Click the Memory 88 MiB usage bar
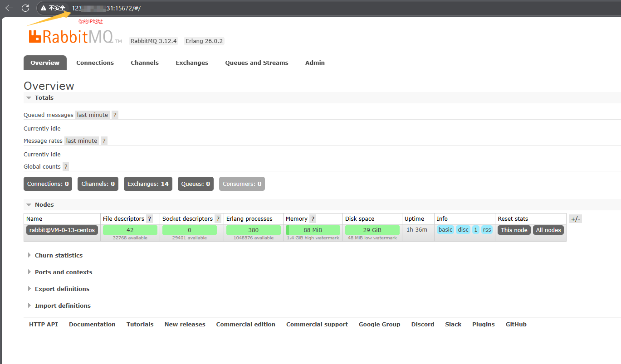 point(313,230)
